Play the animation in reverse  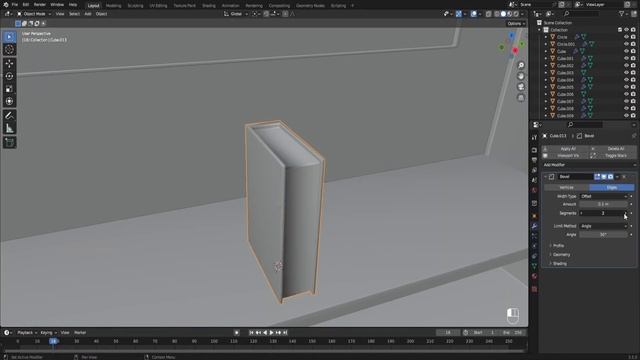pyautogui.click(x=265, y=333)
